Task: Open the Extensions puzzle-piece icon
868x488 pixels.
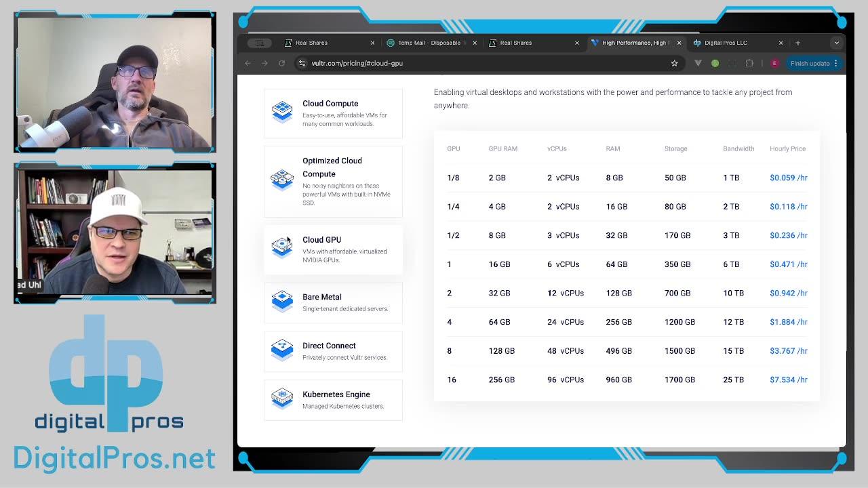Action: pos(749,63)
